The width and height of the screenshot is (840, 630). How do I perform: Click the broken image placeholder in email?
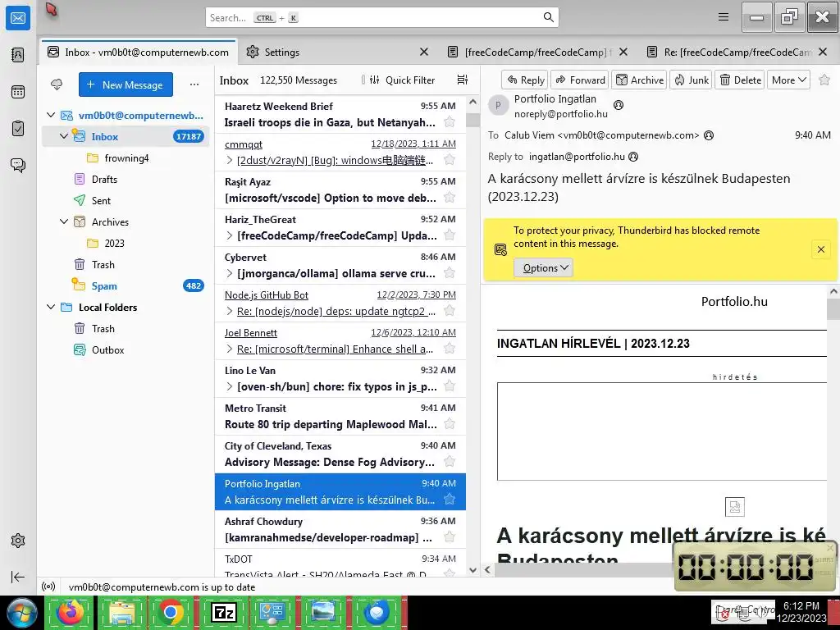point(734,507)
